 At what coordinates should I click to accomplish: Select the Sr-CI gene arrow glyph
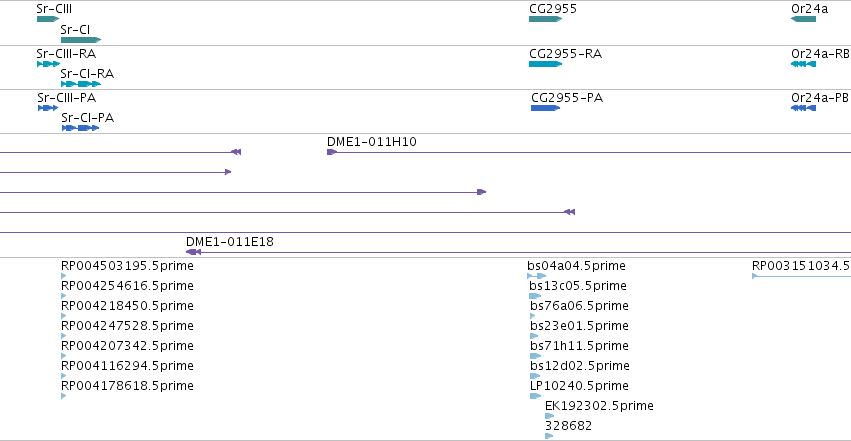tap(81, 40)
